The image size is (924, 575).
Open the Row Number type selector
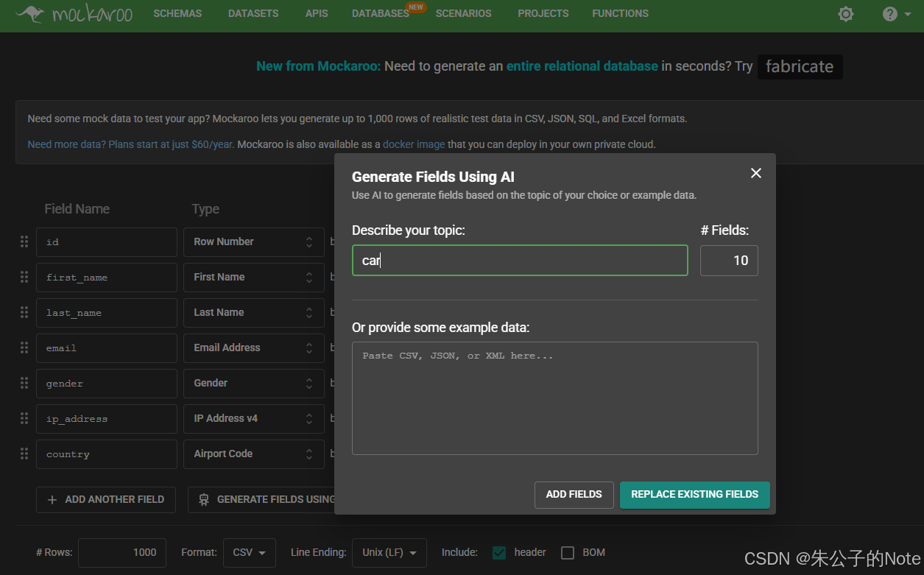pos(254,241)
